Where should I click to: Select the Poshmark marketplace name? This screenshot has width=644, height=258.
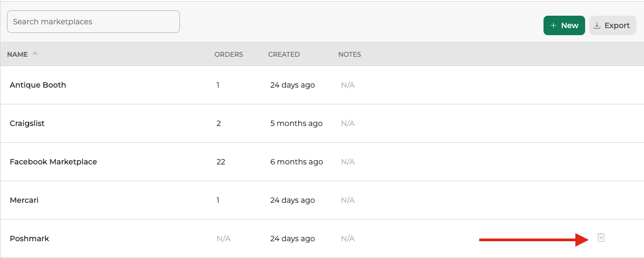(29, 239)
